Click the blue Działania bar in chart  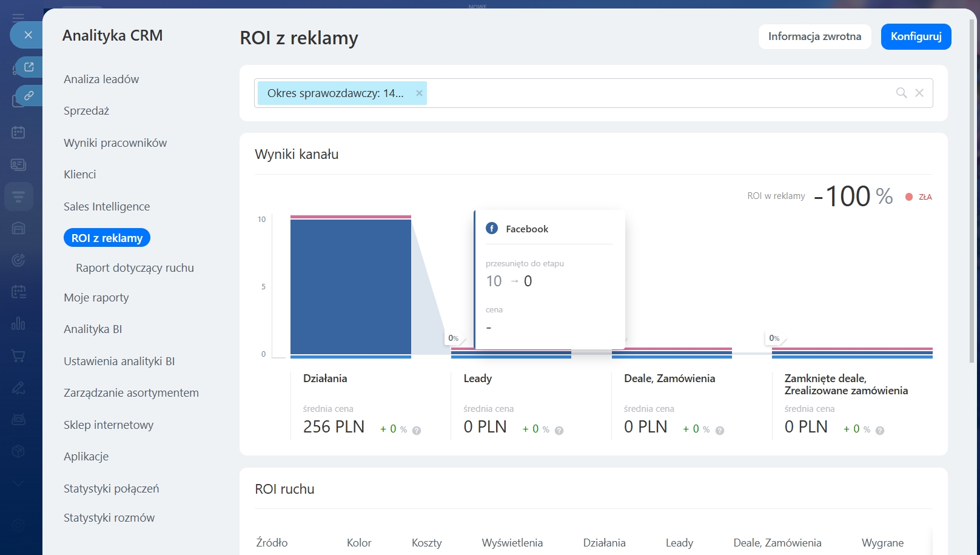tap(351, 286)
